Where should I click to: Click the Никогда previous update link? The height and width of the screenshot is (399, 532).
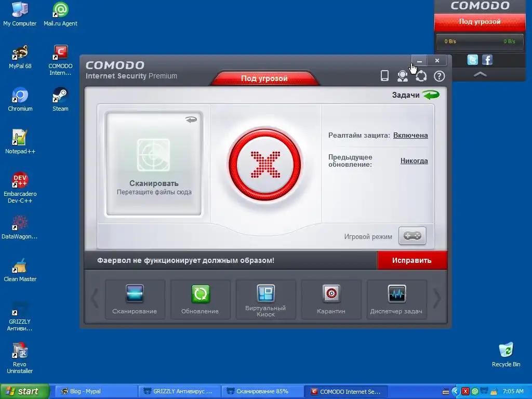click(x=414, y=161)
